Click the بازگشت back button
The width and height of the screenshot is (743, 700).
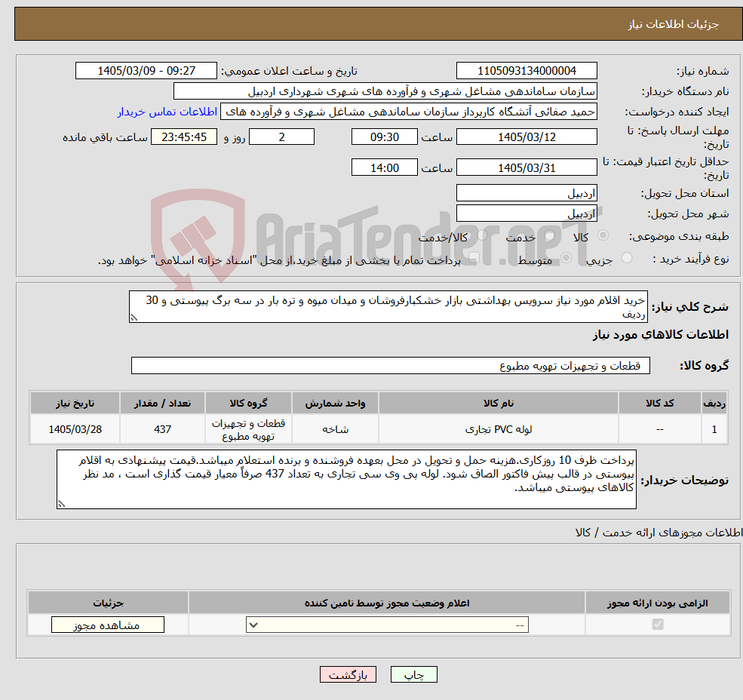click(348, 674)
